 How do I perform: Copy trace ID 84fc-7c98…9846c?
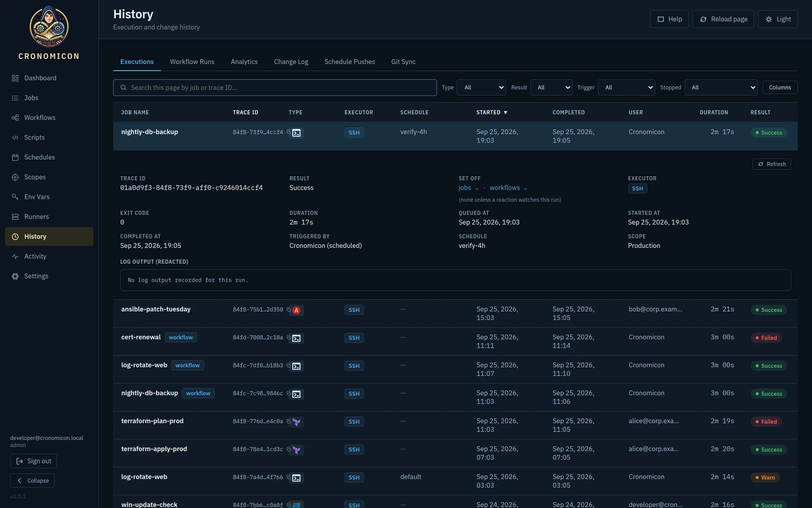289,394
